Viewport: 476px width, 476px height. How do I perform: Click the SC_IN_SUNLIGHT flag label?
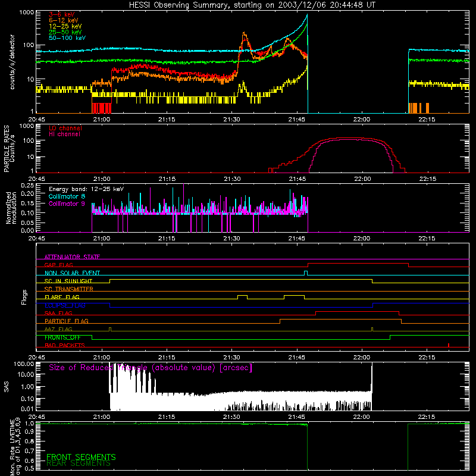click(x=68, y=281)
